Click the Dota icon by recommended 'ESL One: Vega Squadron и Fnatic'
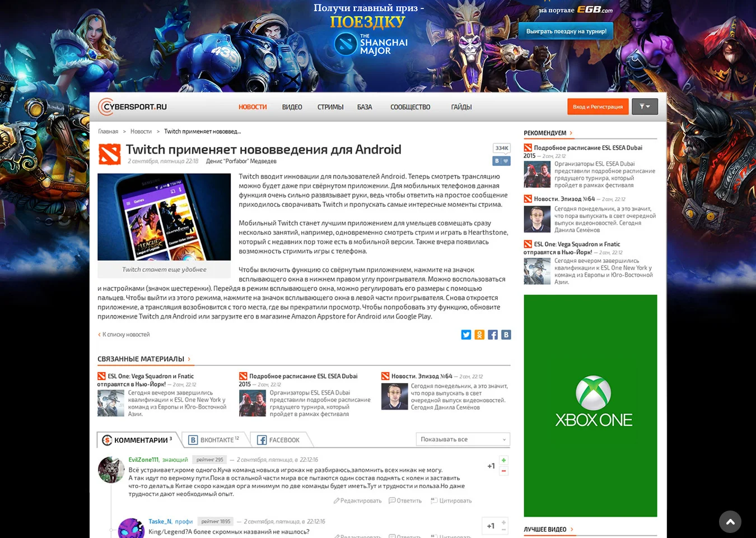Screen dimensions: 756x538 click(528, 244)
